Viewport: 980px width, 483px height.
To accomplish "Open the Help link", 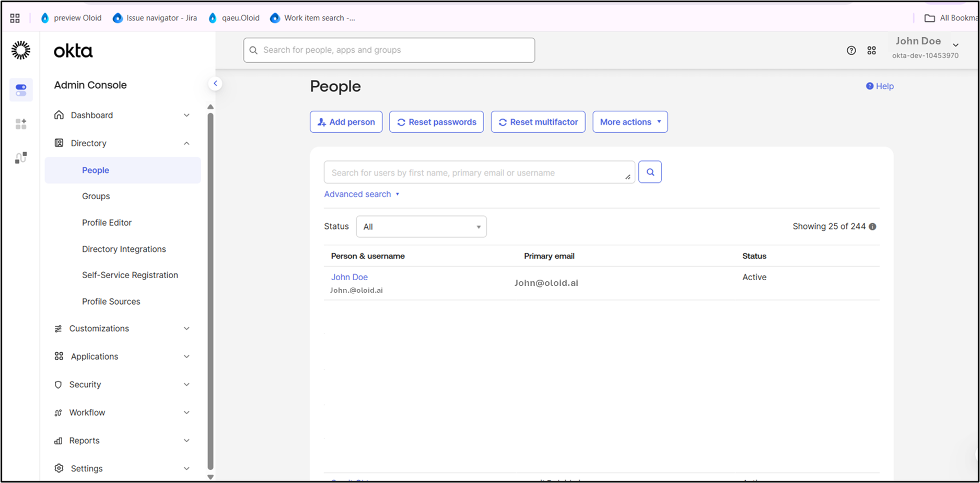I will pyautogui.click(x=880, y=86).
